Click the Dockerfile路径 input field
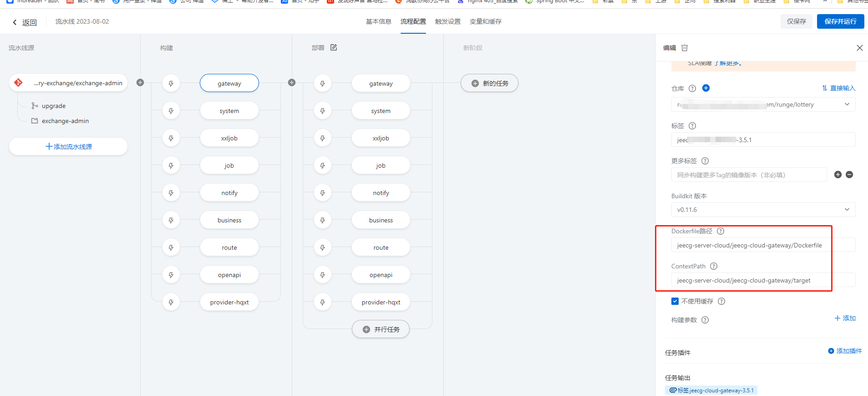 click(763, 245)
